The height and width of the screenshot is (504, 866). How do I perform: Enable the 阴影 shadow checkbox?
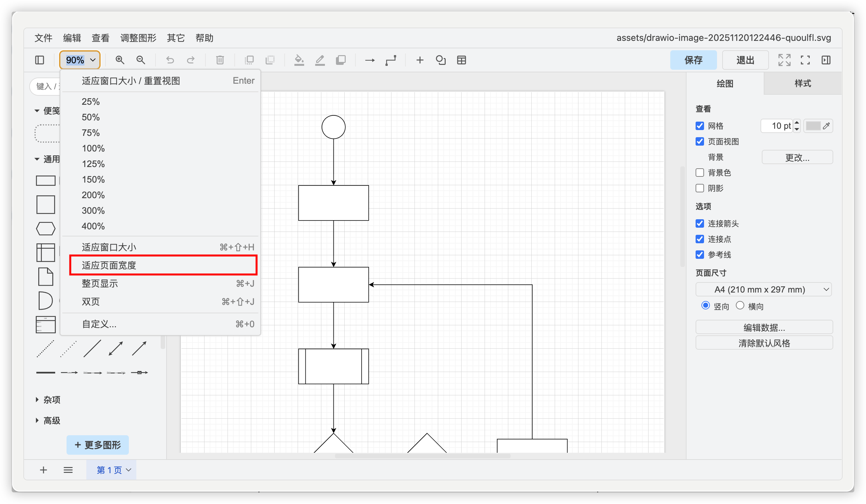(700, 188)
